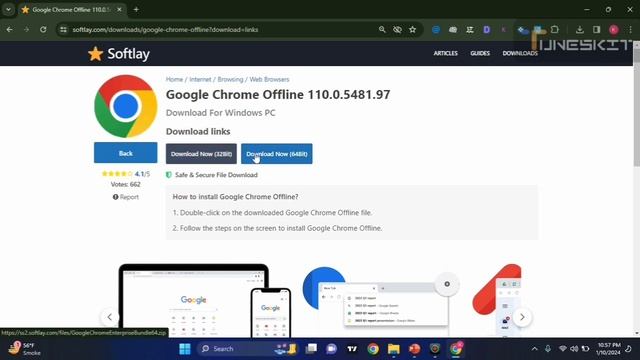Image resolution: width=640 pixels, height=360 pixels.
Task: Open the Chrome side panel icon
Action: 596,30
